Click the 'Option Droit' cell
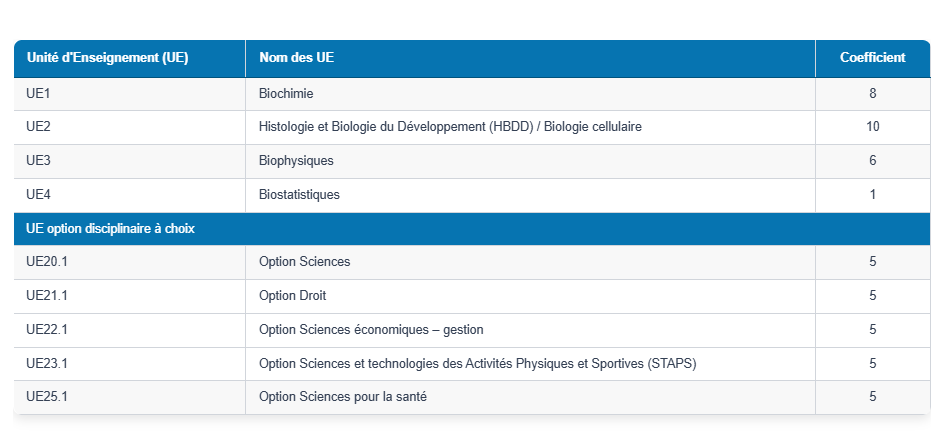Screen dimensions: 943x441 click(x=292, y=296)
